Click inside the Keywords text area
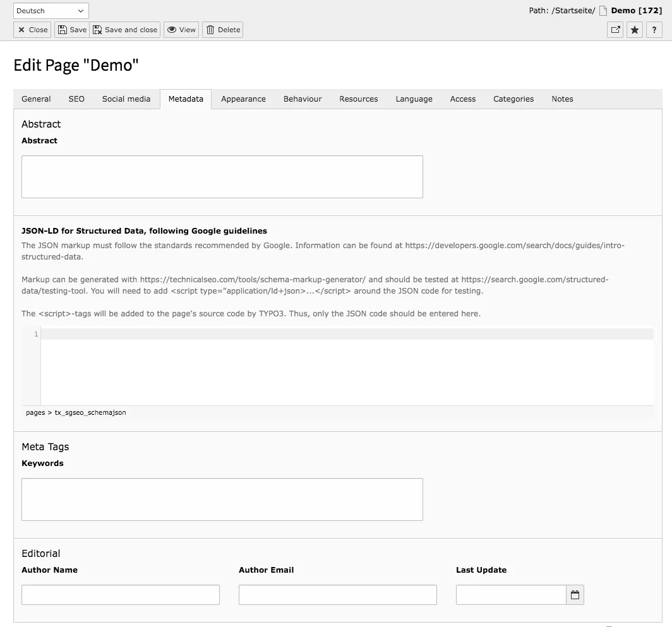This screenshot has height=627, width=672. [x=222, y=499]
